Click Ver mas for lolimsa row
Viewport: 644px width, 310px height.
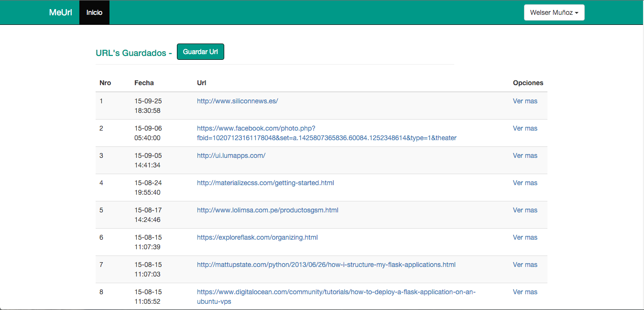click(x=525, y=210)
